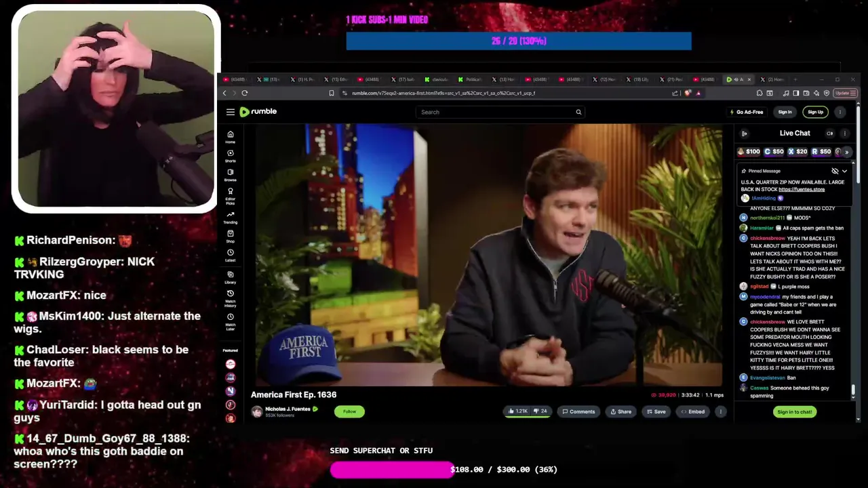Open Library in the sidebar
Viewport: 868px width, 488px height.
tap(231, 277)
